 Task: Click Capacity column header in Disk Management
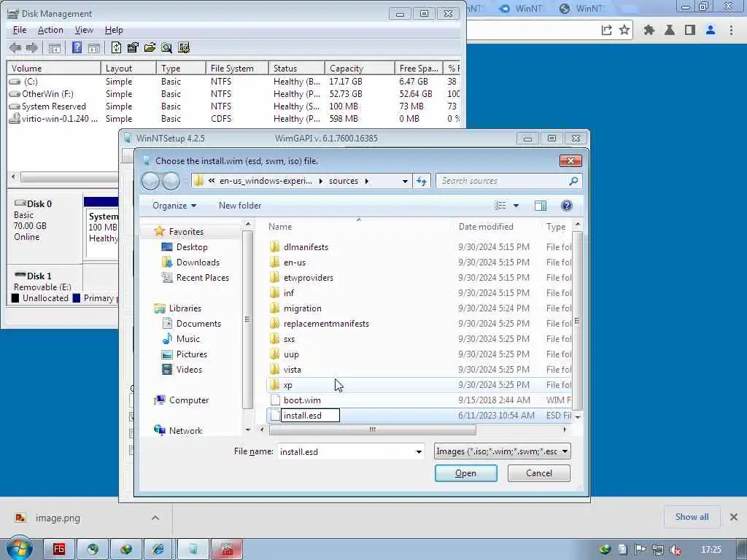pyautogui.click(x=360, y=69)
